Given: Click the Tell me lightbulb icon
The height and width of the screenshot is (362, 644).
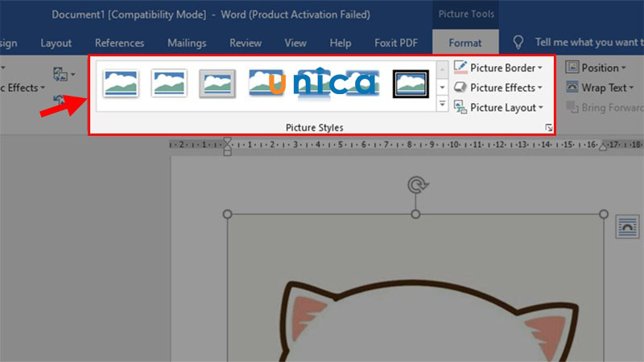Looking at the screenshot, I should [518, 42].
